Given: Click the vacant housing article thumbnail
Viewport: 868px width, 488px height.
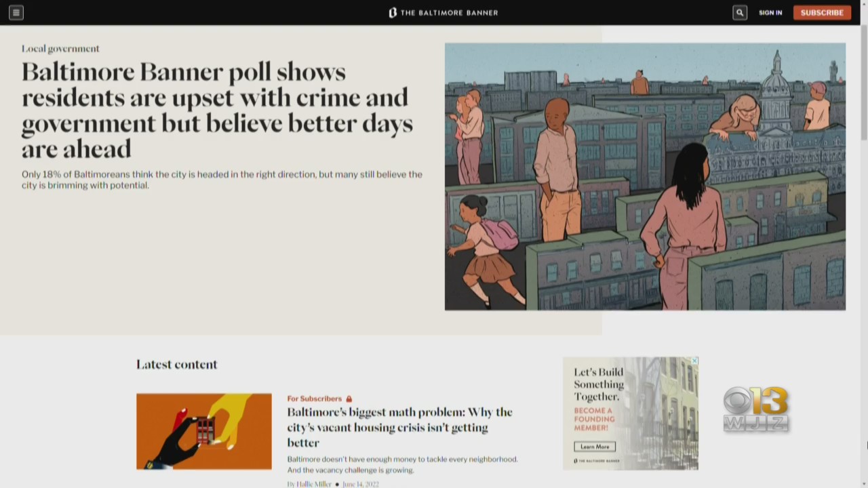Looking at the screenshot, I should 203,431.
